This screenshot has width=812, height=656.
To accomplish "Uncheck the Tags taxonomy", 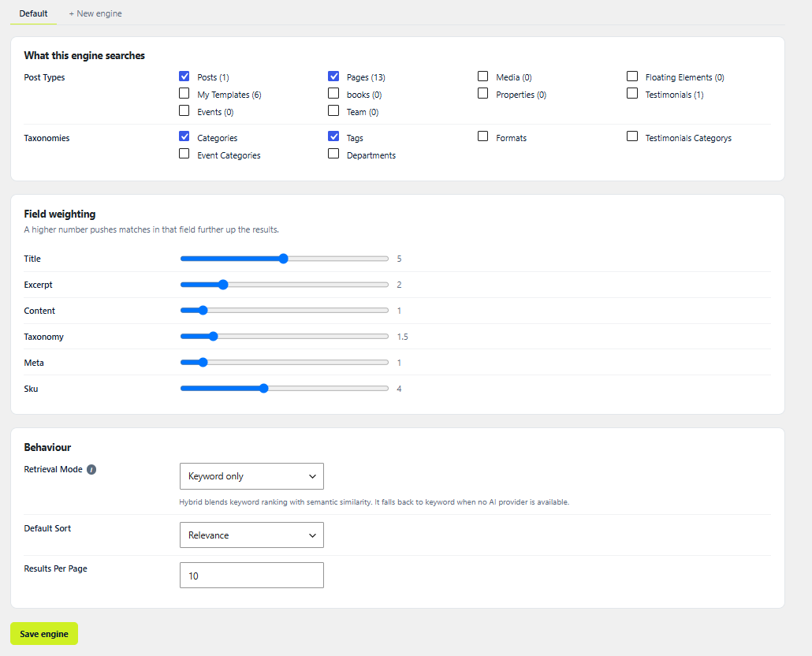I will pos(333,136).
